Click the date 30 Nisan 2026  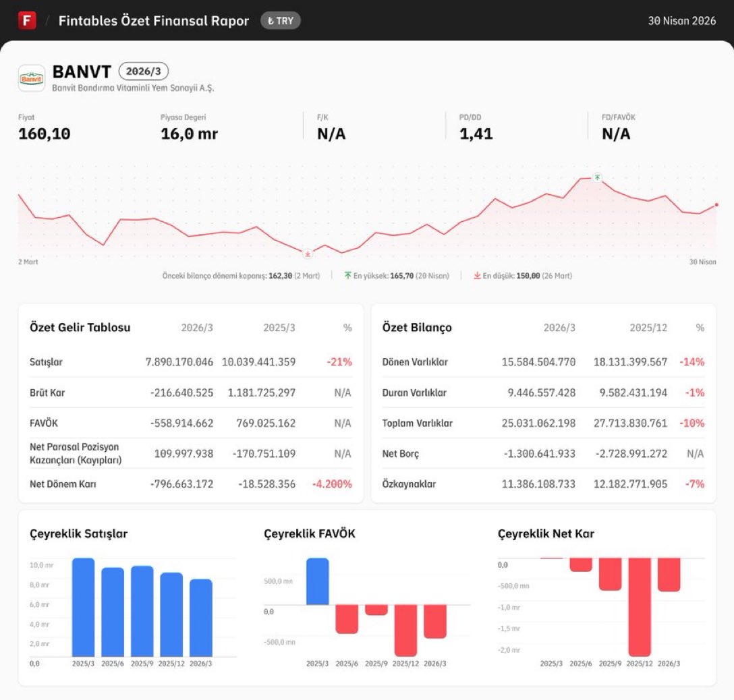[x=681, y=21]
